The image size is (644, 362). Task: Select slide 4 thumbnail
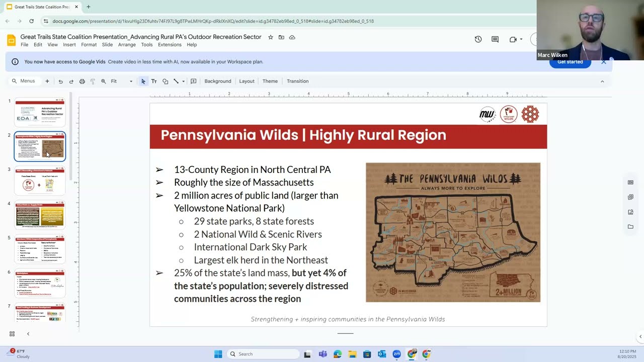coord(40,215)
